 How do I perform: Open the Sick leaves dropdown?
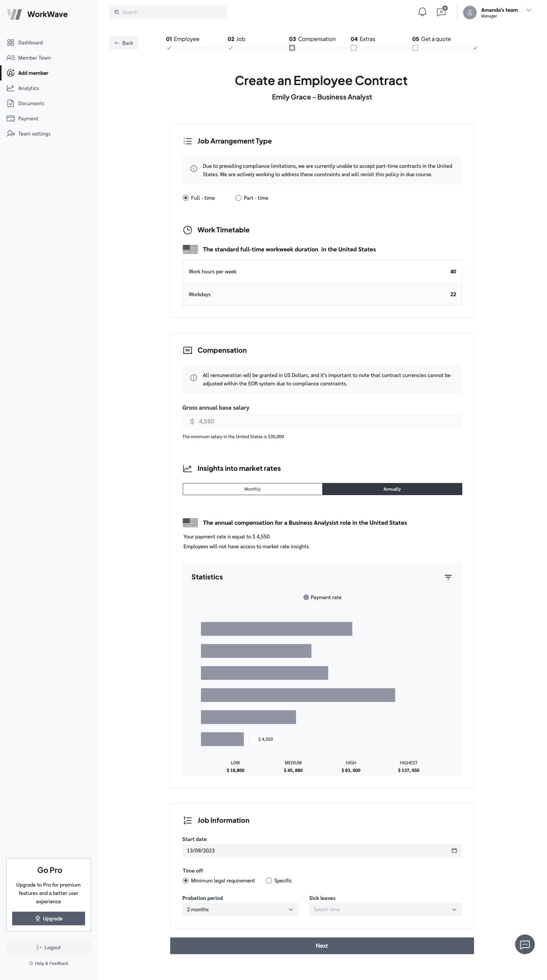pyautogui.click(x=385, y=909)
